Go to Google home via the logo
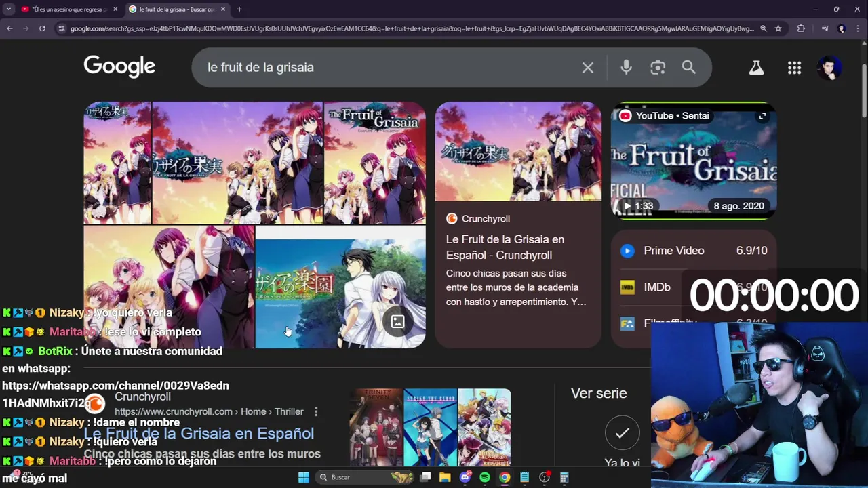Screen dimensions: 868x488 pos(119,66)
